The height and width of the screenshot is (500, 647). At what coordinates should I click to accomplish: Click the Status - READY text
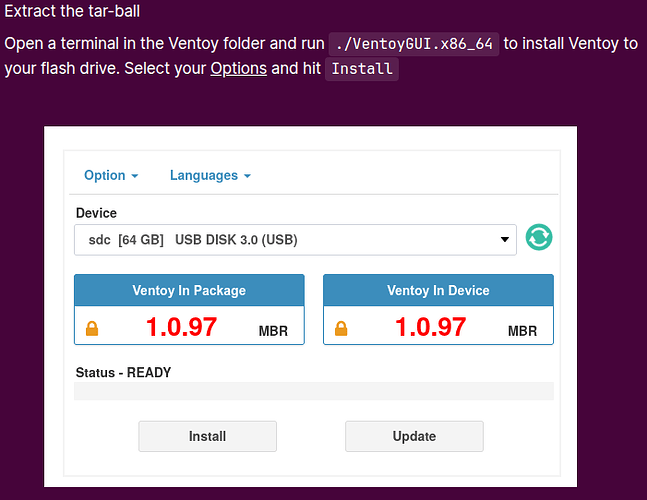pos(123,372)
